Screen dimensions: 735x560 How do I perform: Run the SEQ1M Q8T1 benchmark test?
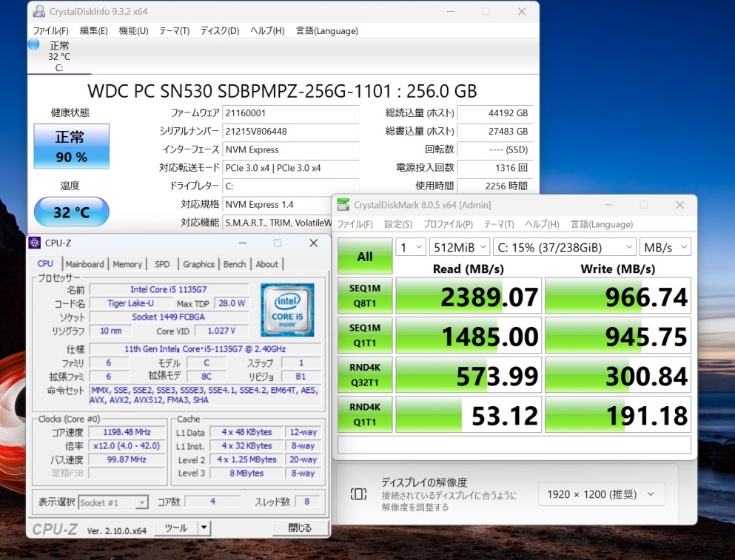[365, 296]
